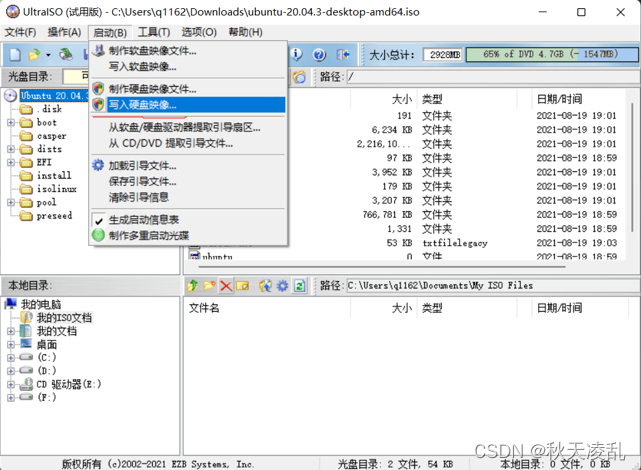The height and width of the screenshot is (470, 641).
Task: Click the 2928MB total size field
Action: click(x=443, y=55)
